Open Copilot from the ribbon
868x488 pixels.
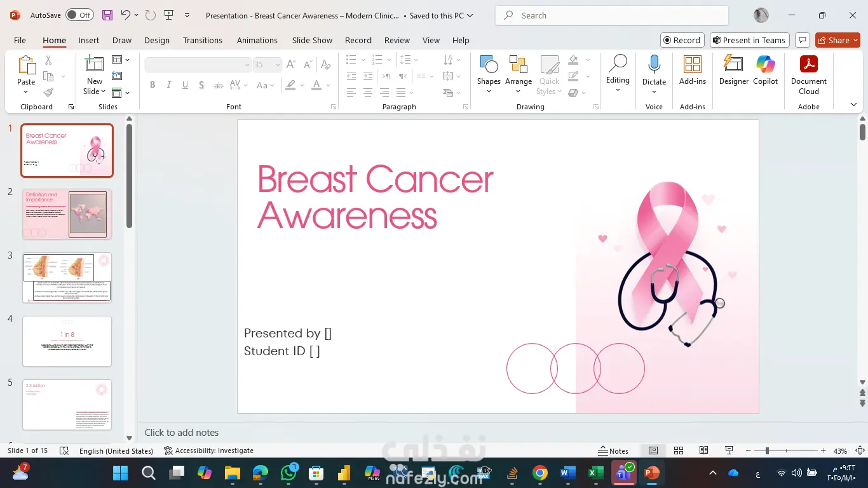pyautogui.click(x=766, y=70)
